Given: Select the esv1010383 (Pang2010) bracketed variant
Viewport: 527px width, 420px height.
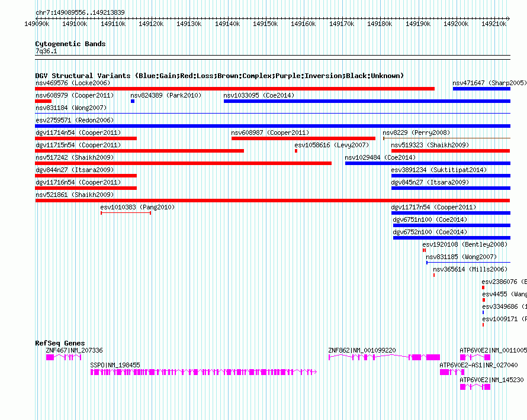Looking at the screenshot, I should (126, 213).
